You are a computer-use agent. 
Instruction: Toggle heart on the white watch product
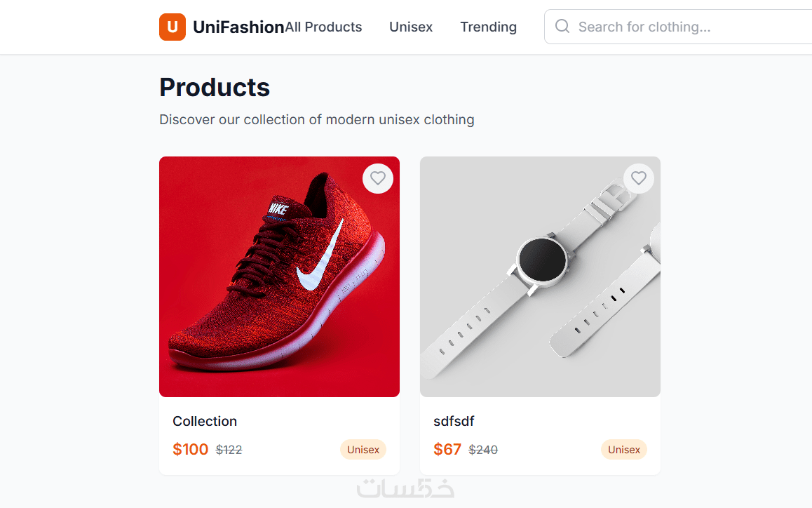[638, 178]
